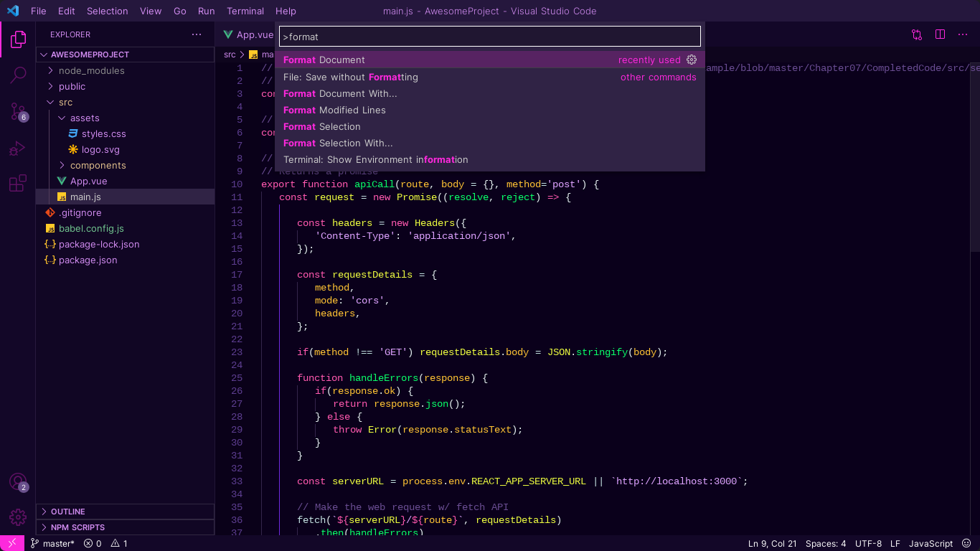This screenshot has width=980, height=551.
Task: Open babel.config.js file
Action: [x=125, y=228]
